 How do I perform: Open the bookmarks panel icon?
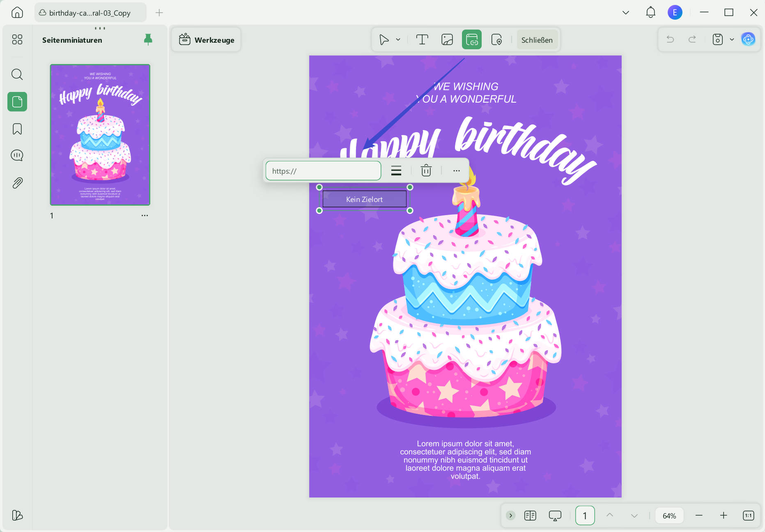pos(17,129)
